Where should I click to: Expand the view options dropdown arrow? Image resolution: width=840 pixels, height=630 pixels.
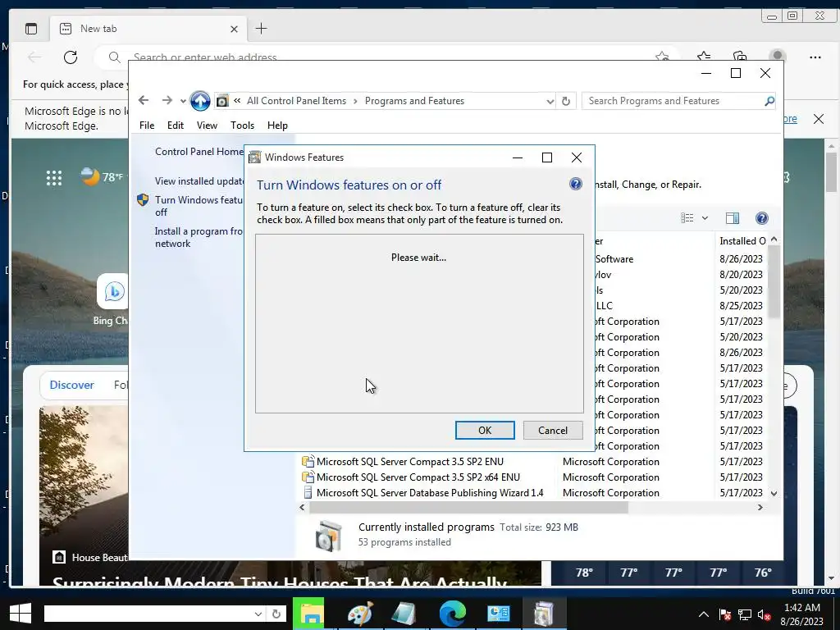tap(705, 218)
